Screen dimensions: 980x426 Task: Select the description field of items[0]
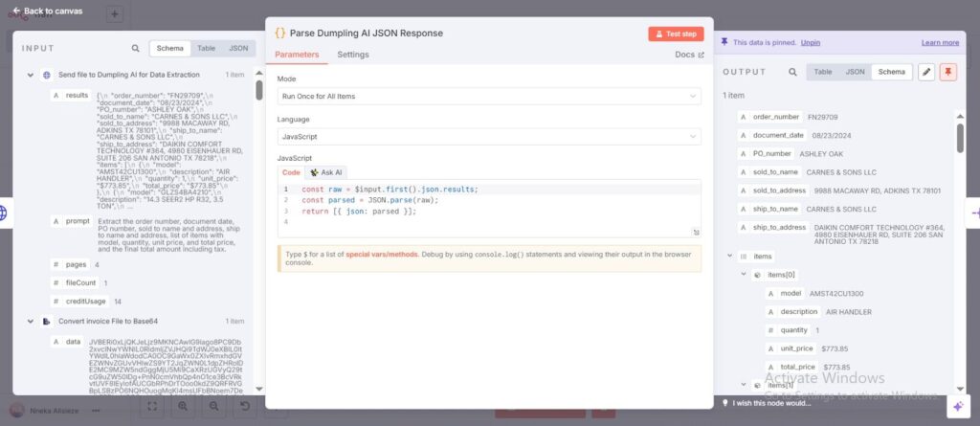[792, 311]
